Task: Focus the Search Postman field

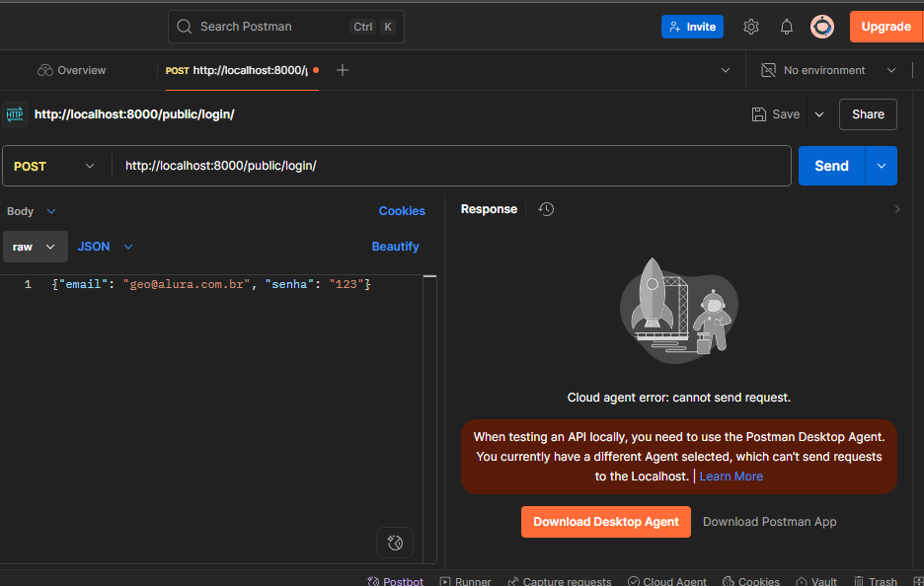Action: tap(286, 27)
